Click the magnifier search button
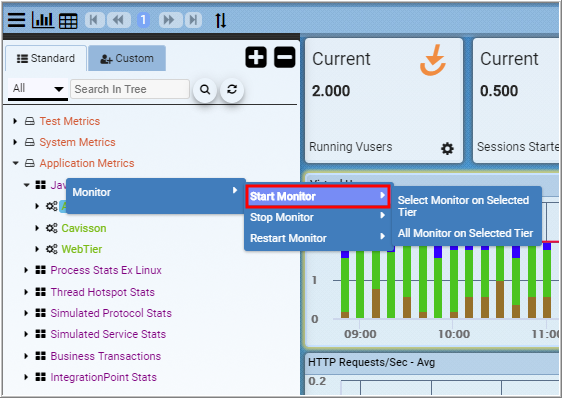The height and width of the screenshot is (398, 562). (205, 90)
